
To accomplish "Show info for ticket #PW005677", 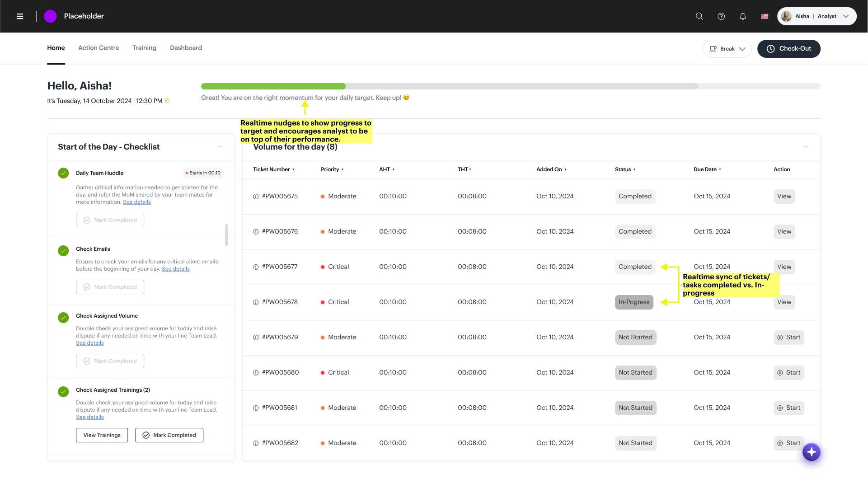I will 256,267.
